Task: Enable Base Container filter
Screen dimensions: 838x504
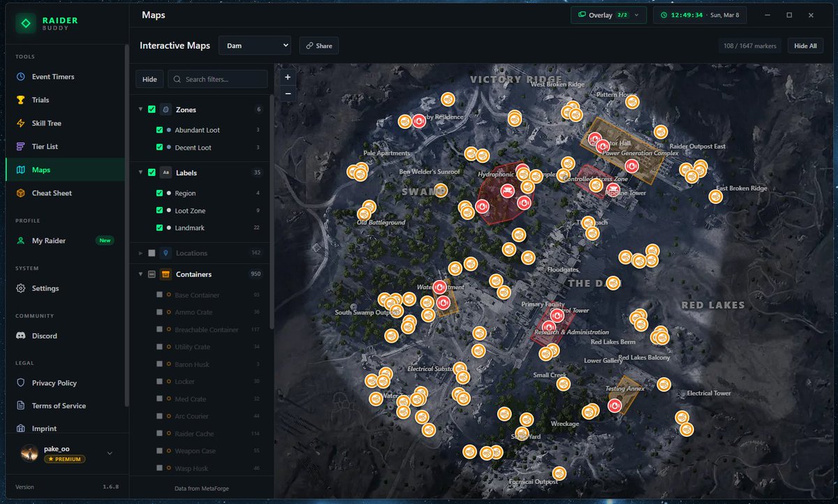Action: 160,295
